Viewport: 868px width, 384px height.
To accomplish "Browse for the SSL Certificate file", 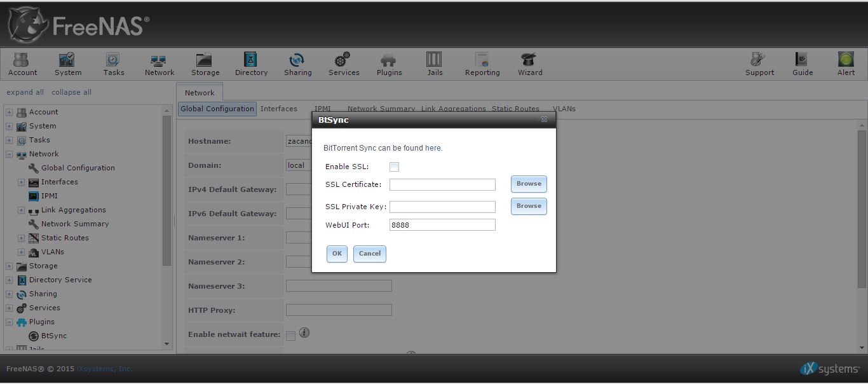I will pyautogui.click(x=529, y=184).
